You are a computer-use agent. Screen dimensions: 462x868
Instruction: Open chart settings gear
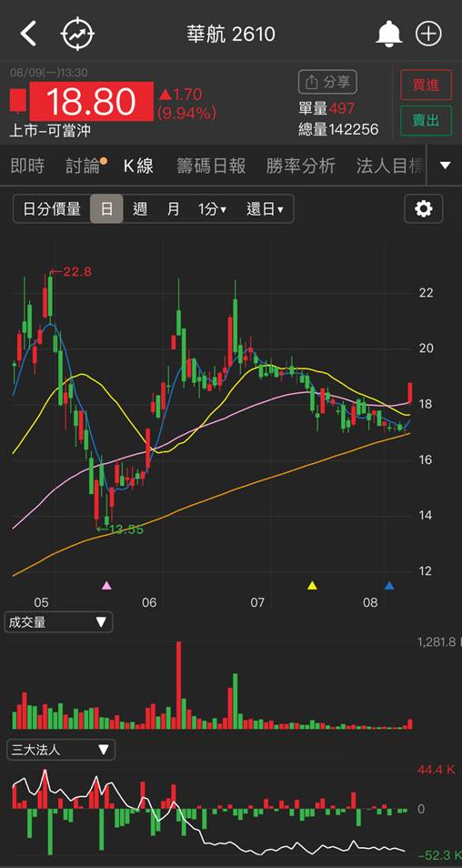tap(423, 208)
